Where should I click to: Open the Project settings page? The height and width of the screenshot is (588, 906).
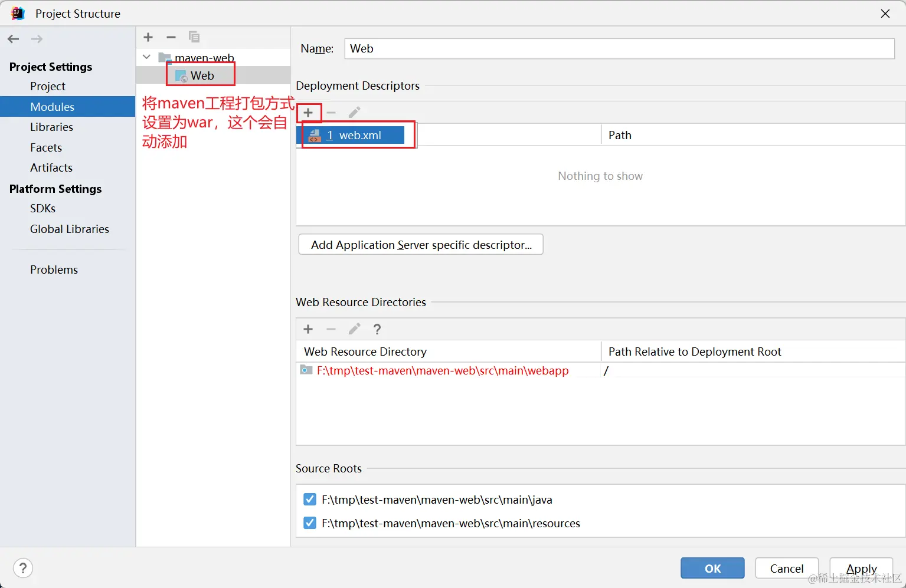[x=48, y=86]
